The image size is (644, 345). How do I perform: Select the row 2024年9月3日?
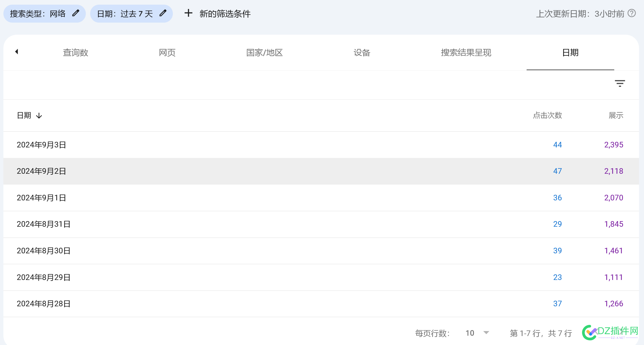[321, 145]
